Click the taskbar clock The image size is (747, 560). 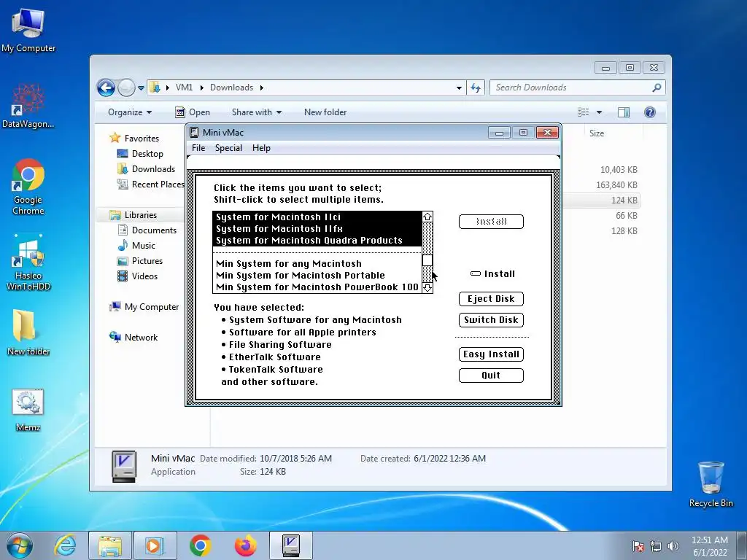coord(710,546)
